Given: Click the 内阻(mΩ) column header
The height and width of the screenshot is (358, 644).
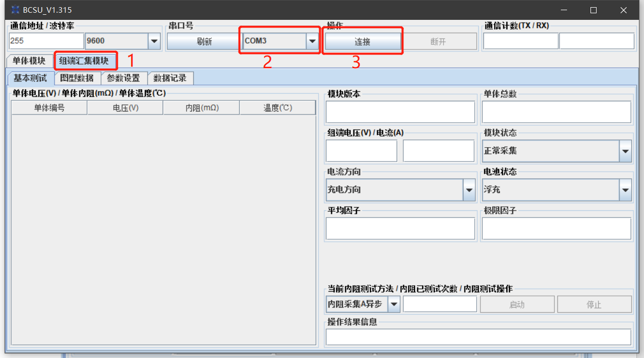Looking at the screenshot, I should tap(201, 107).
